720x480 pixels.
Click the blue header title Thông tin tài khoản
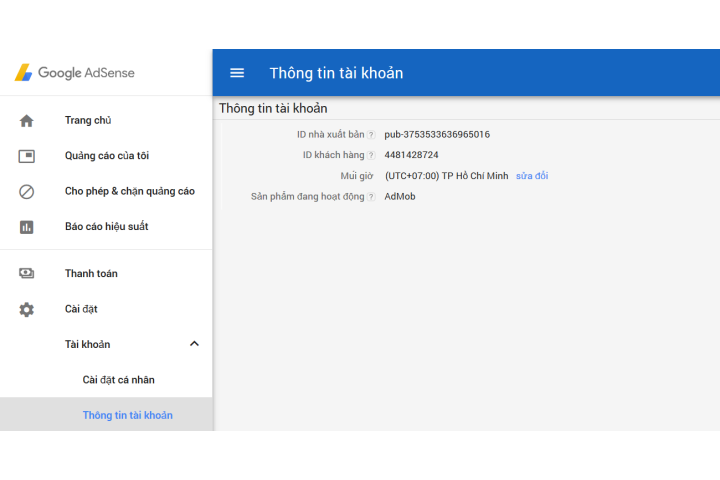(336, 73)
